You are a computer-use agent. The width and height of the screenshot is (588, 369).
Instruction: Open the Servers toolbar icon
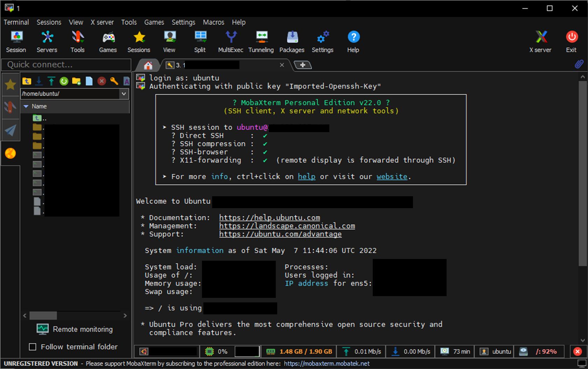(x=47, y=42)
